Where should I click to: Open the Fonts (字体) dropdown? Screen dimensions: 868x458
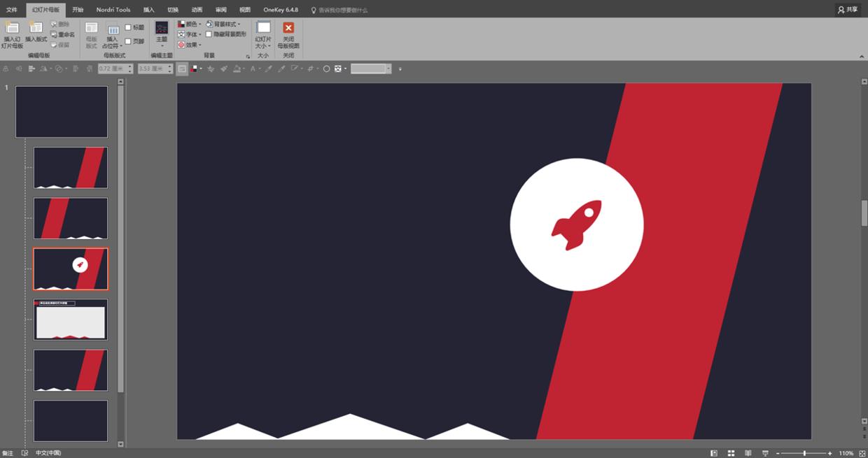(190, 34)
